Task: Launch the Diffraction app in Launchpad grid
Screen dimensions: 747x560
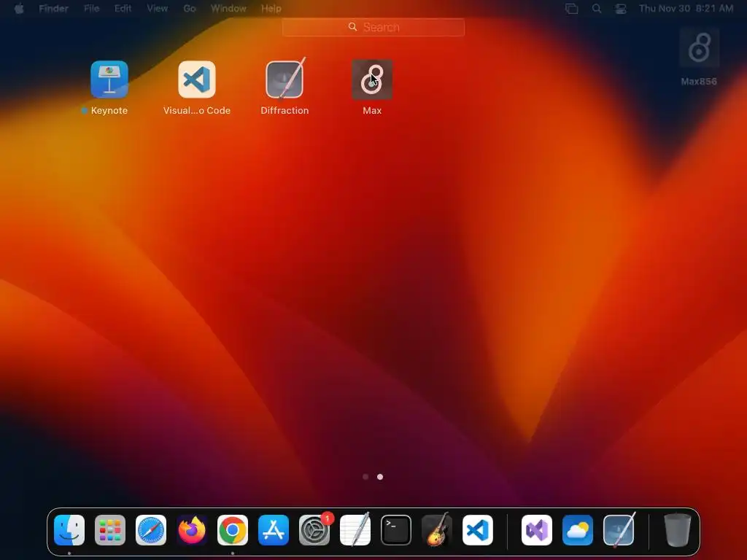Action: (285, 79)
